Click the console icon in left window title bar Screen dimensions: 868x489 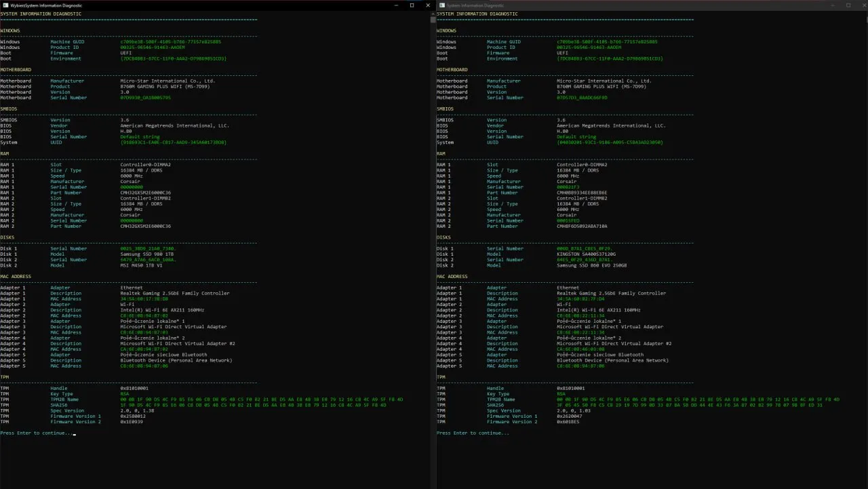[x=5, y=5]
